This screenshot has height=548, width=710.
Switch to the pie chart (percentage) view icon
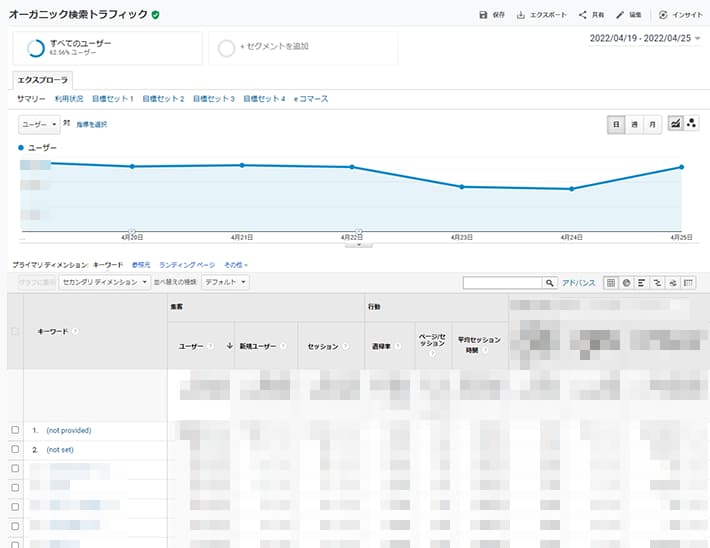click(626, 283)
